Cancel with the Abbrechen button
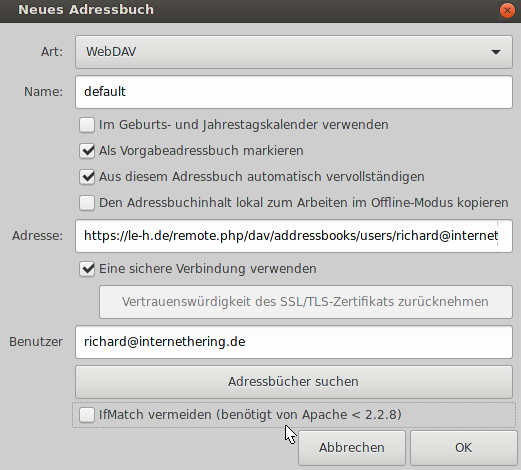The width and height of the screenshot is (521, 470). 352,448
